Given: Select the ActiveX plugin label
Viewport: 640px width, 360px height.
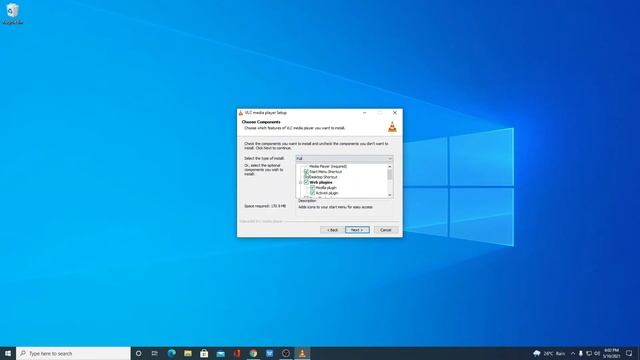Looking at the screenshot, I should [x=327, y=193].
